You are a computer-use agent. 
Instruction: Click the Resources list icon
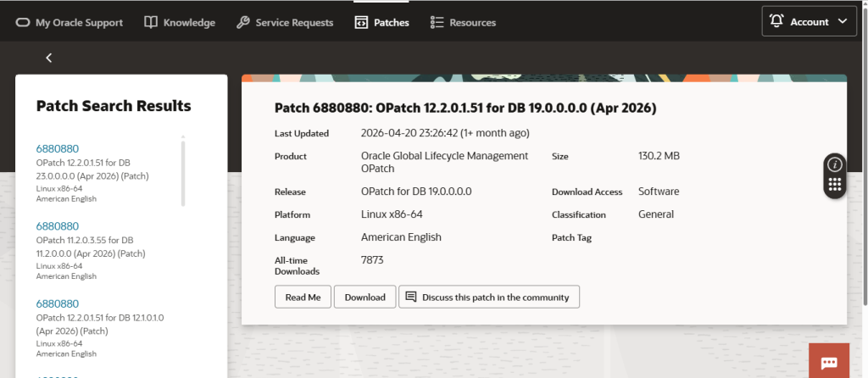pyautogui.click(x=437, y=22)
